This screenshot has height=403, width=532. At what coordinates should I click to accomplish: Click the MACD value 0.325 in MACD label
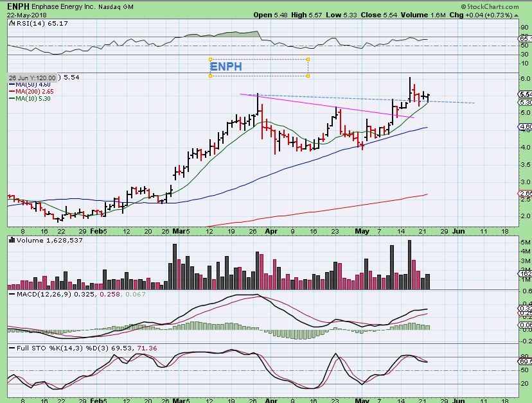(84, 294)
